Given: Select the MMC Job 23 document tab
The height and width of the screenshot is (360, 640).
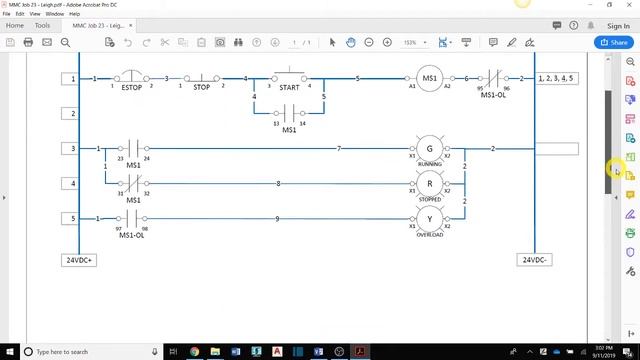Looking at the screenshot, I should pos(98,25).
